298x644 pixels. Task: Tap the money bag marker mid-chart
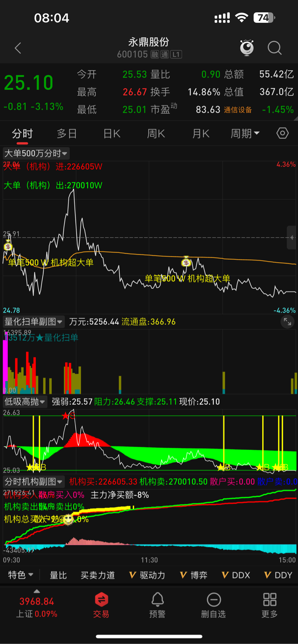(186, 262)
